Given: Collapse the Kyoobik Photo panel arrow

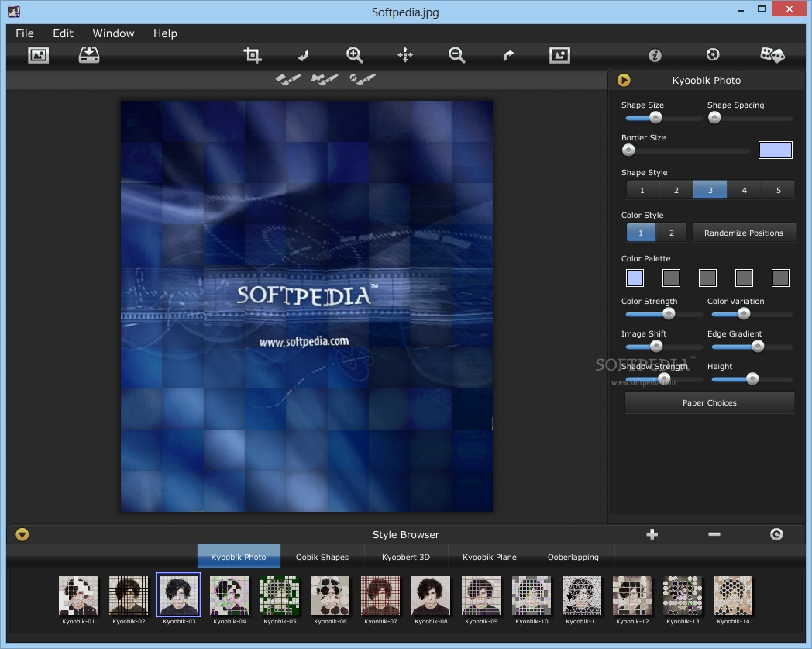Looking at the screenshot, I should click(624, 80).
